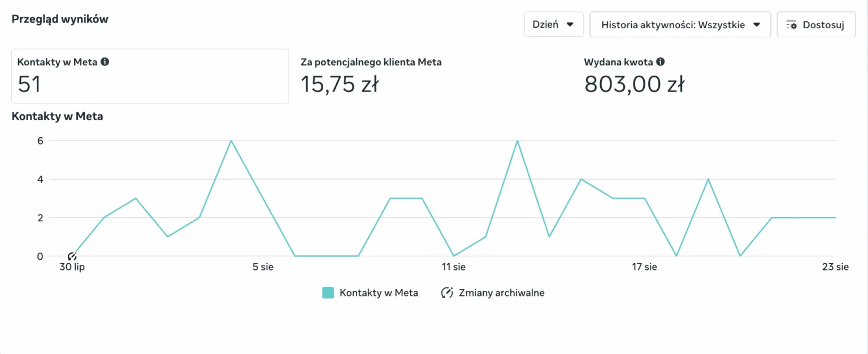Click the 803,00 zł spent amount

pos(635,84)
